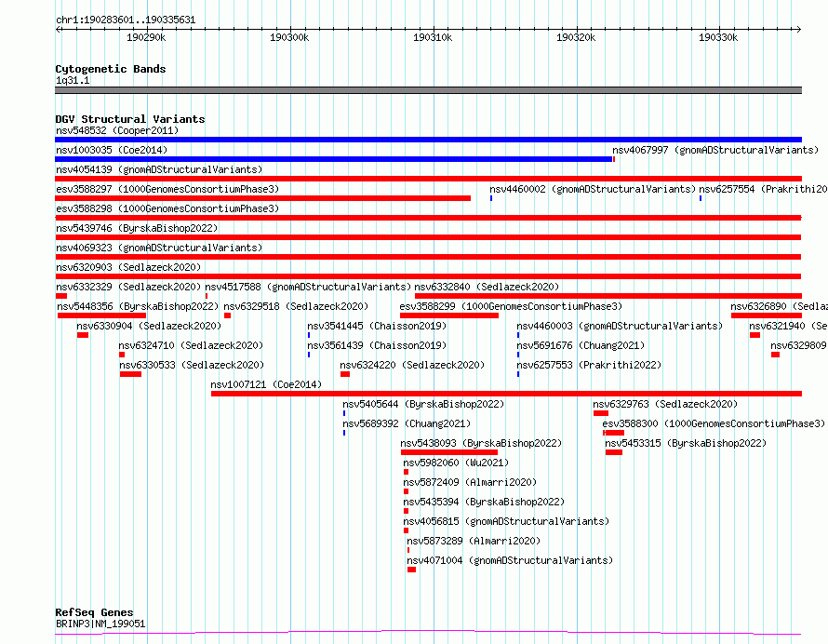Open nsv4071004 gnomADStructuralVariants label

pos(510,560)
